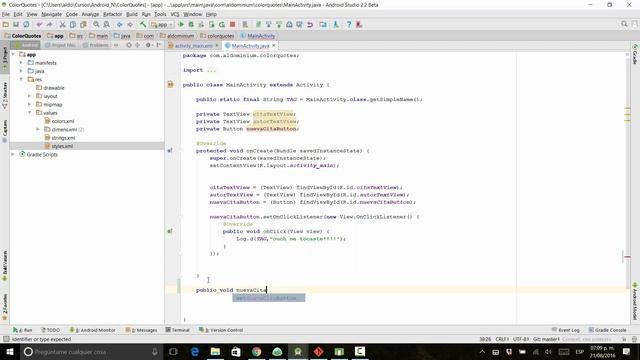Toggle the Project tool window button
Screen dimensions: 640x360
coord(4,57)
